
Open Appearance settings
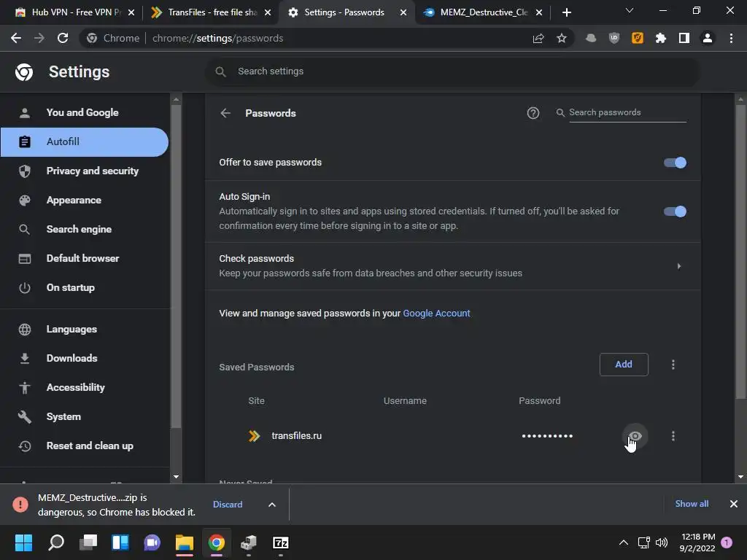(x=85, y=200)
